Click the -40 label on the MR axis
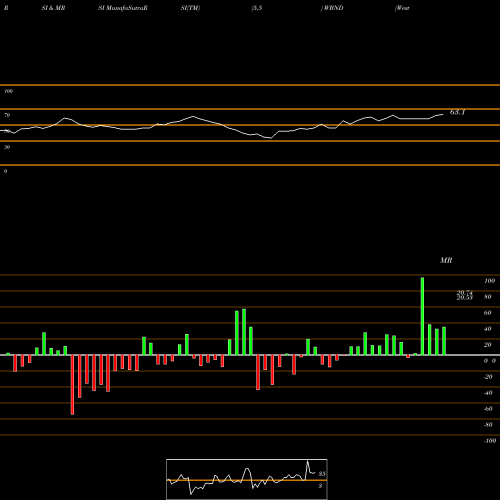The width and height of the screenshot is (500, 500). [488, 393]
